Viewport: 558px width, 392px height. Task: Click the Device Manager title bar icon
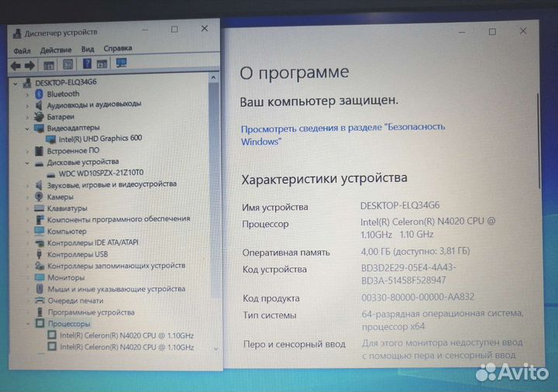pyautogui.click(x=17, y=34)
